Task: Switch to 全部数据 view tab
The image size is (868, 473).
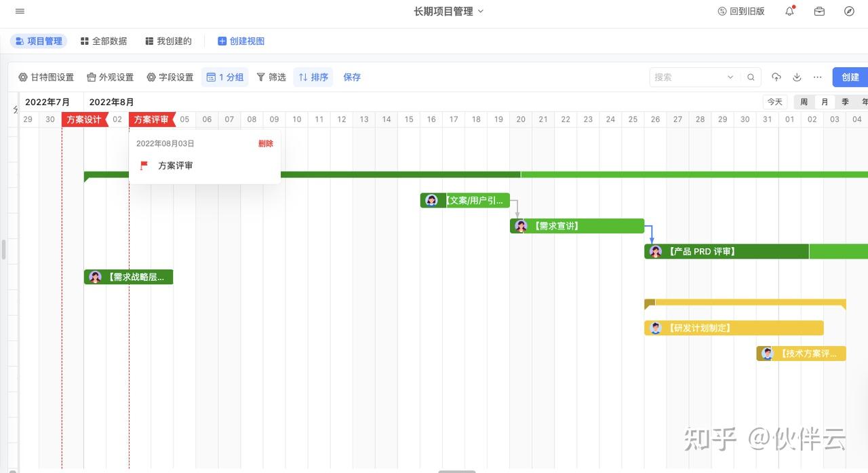Action: [x=104, y=41]
